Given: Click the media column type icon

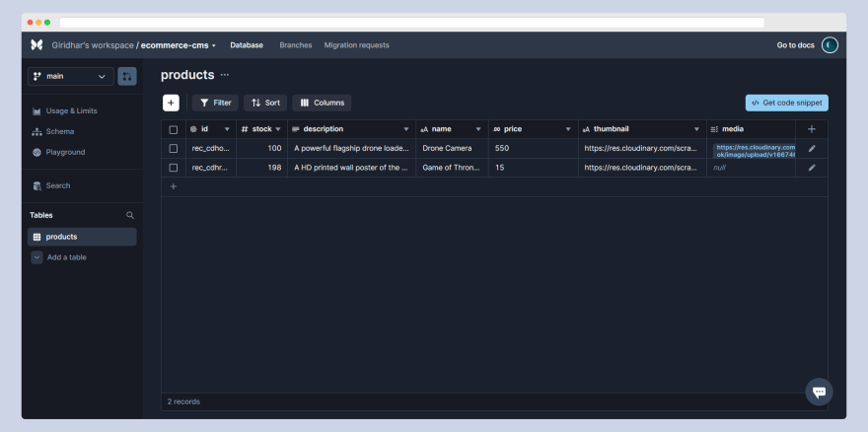Looking at the screenshot, I should pos(714,129).
